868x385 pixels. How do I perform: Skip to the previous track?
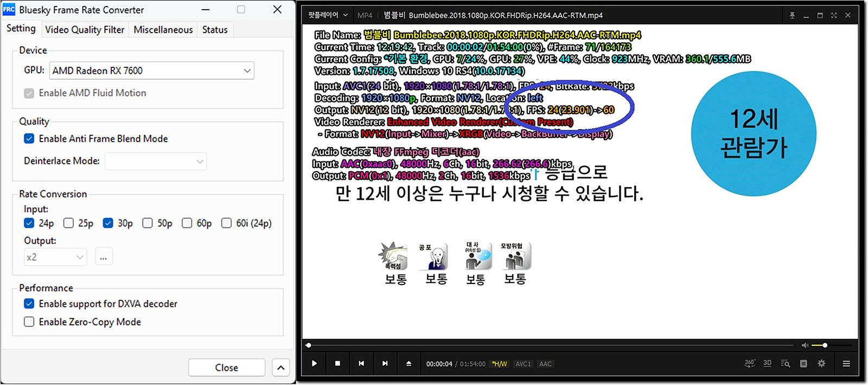tap(361, 364)
